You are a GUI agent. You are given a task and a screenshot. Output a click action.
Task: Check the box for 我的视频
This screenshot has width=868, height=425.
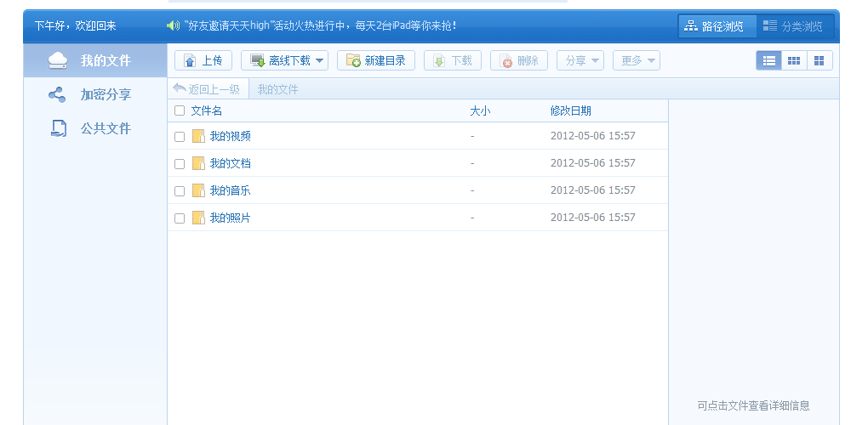[x=180, y=137]
